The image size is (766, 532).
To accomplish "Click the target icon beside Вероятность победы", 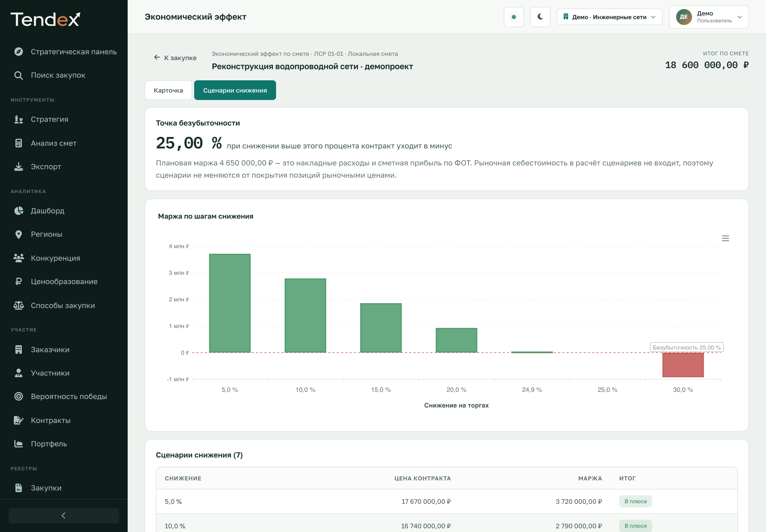I will pyautogui.click(x=19, y=396).
